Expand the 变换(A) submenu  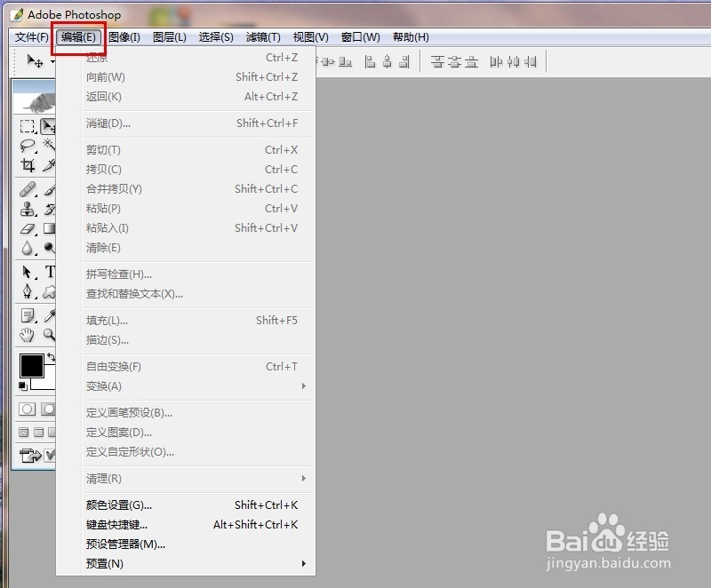pyautogui.click(x=197, y=386)
